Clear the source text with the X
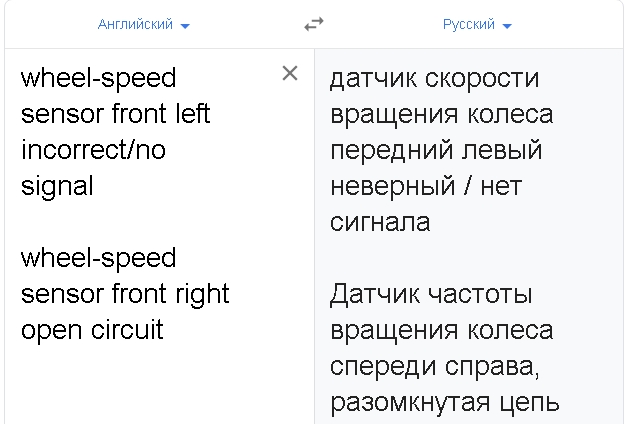The height and width of the screenshot is (424, 629). 290,73
